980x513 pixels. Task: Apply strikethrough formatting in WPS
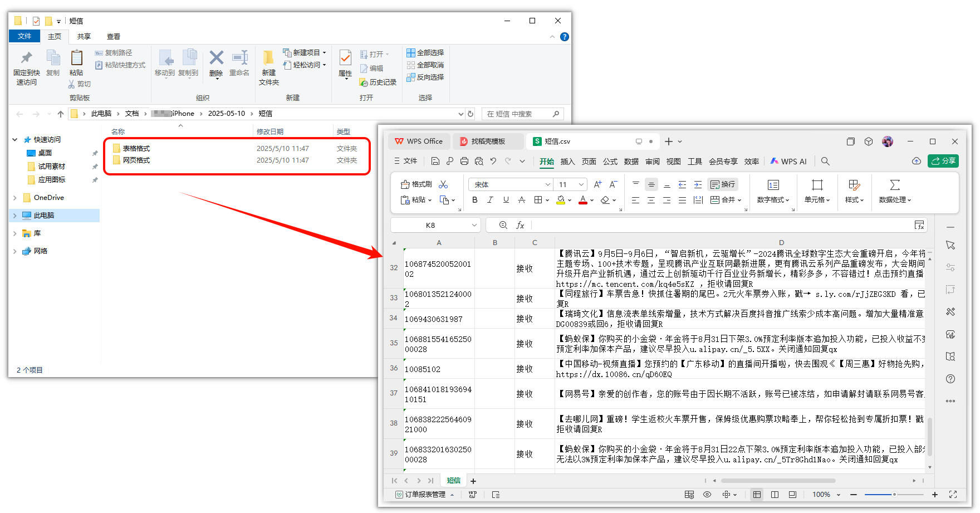click(522, 200)
